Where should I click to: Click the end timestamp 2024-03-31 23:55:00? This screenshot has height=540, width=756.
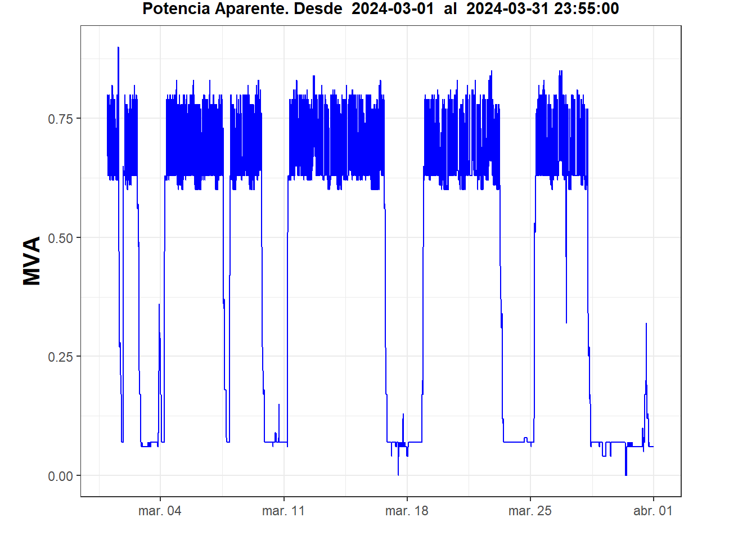tap(542, 9)
